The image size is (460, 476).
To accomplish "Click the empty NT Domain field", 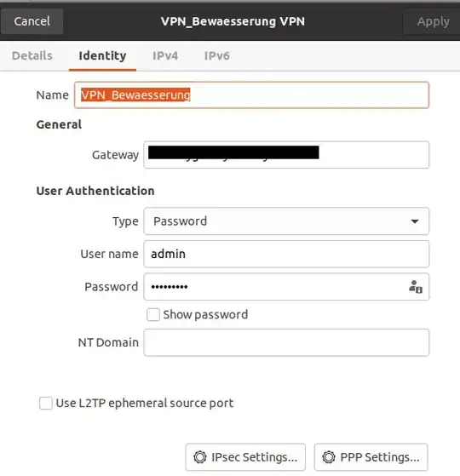I will coord(286,342).
